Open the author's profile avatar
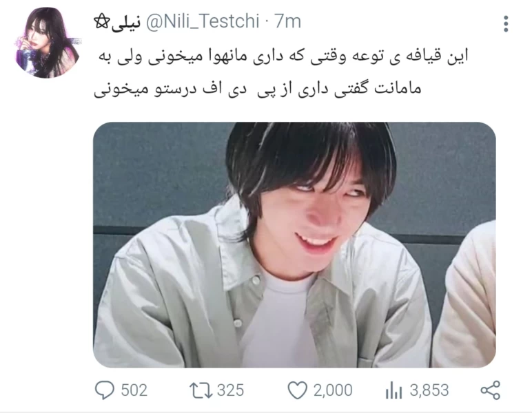532x413 pixels. point(47,43)
